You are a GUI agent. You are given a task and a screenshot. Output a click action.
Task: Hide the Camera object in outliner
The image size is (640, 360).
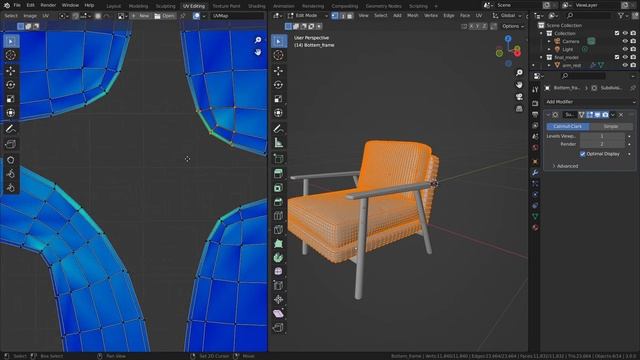point(625,41)
